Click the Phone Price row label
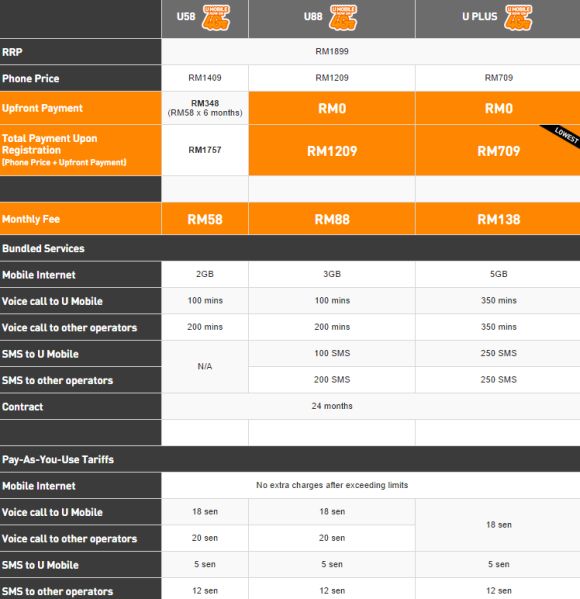 31,78
